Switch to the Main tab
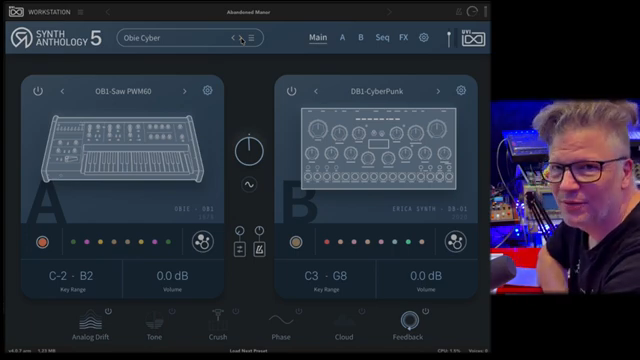The width and height of the screenshot is (640, 360). pyautogui.click(x=318, y=38)
